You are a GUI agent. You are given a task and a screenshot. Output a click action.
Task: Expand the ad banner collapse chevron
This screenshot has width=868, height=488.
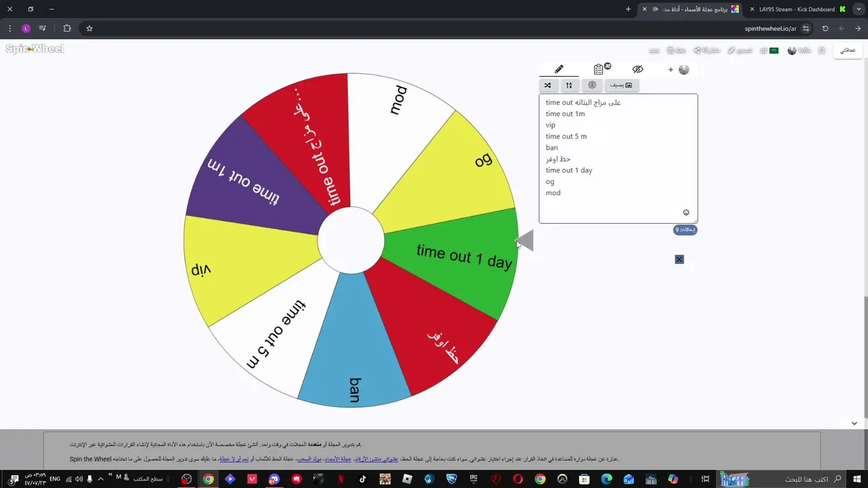(x=854, y=424)
